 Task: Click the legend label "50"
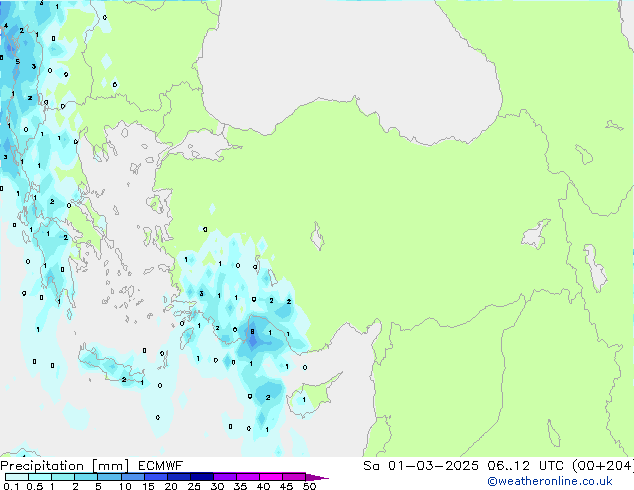(x=309, y=486)
